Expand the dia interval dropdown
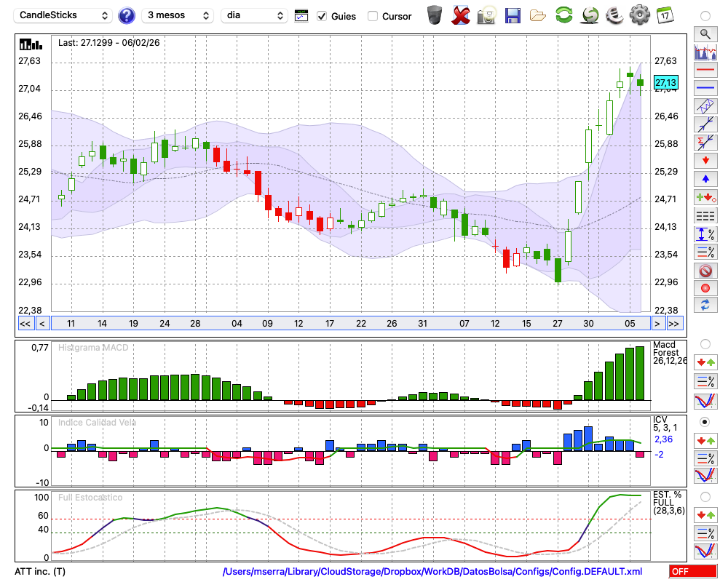The image size is (728, 582). tap(254, 15)
